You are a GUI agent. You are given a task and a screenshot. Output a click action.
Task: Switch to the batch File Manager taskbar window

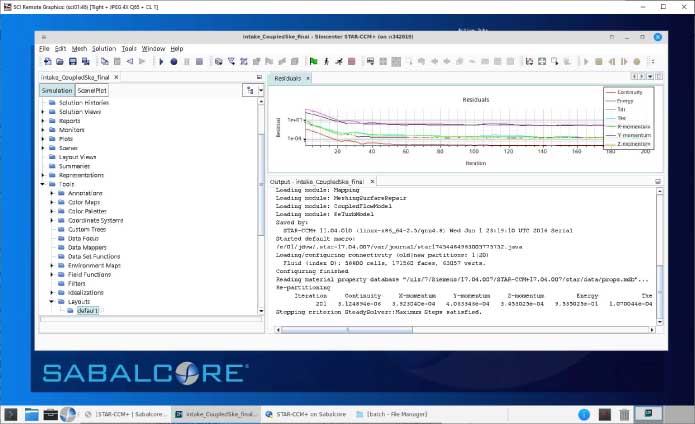coord(392,414)
